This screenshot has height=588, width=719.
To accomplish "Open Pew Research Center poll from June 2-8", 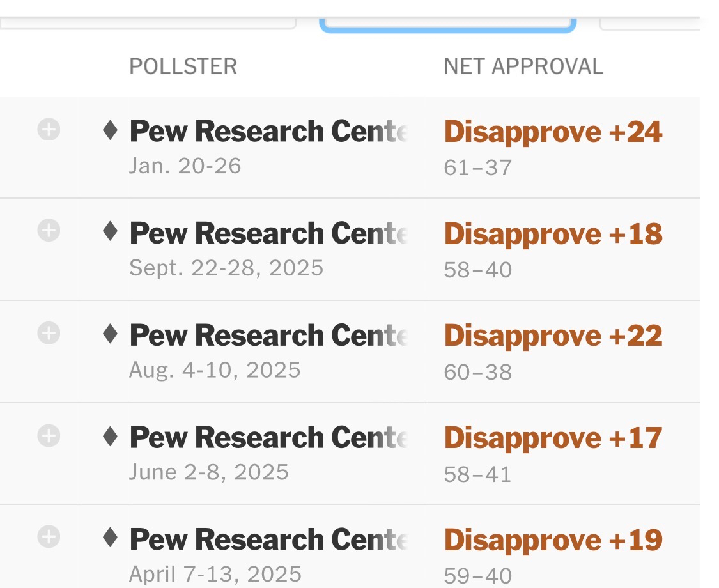I will click(268, 438).
